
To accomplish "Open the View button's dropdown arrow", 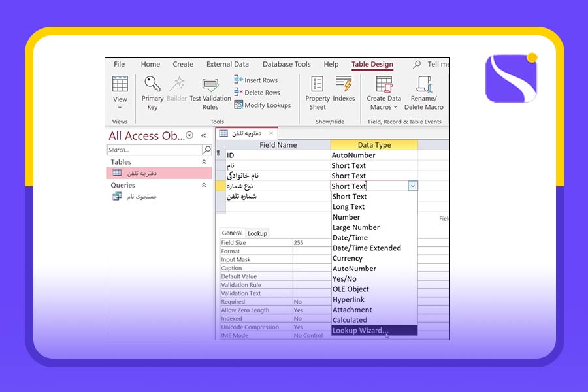I will tap(120, 108).
